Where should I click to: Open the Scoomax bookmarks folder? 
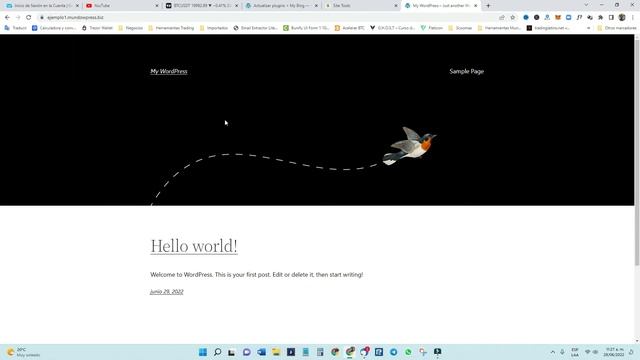pyautogui.click(x=460, y=28)
